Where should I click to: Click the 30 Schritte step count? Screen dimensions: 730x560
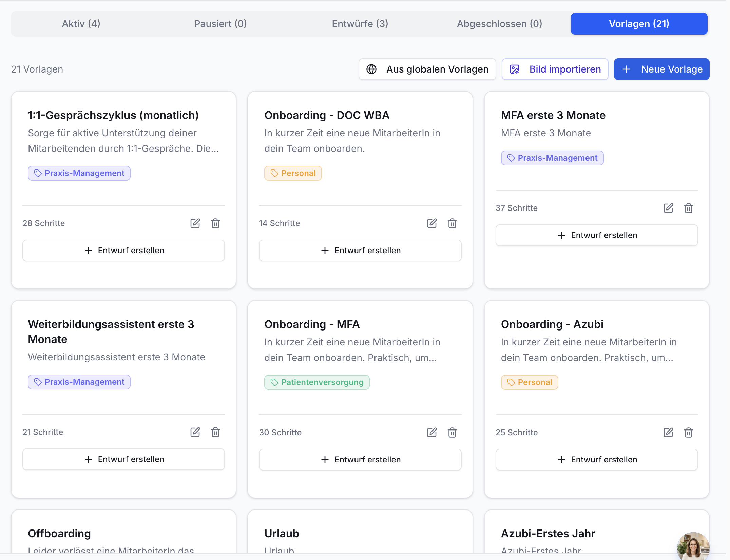coord(280,433)
